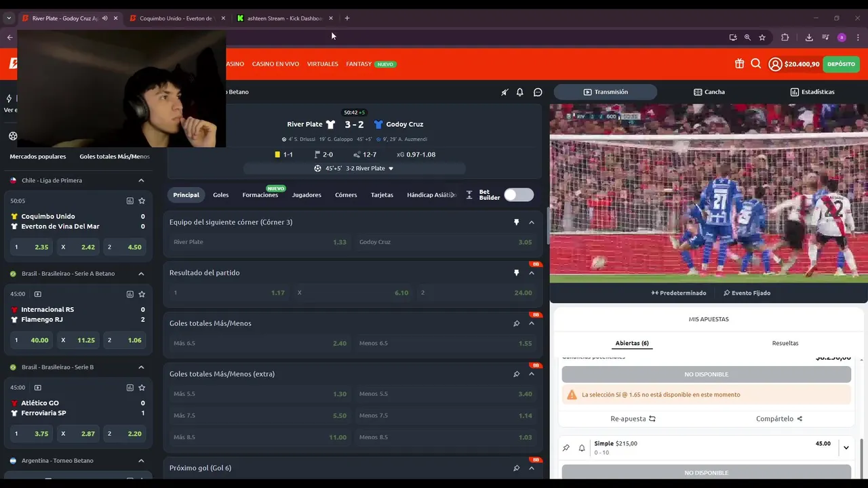868x488 pixels.
Task: Open Chrome extensions puzzle icon
Action: 785,37
